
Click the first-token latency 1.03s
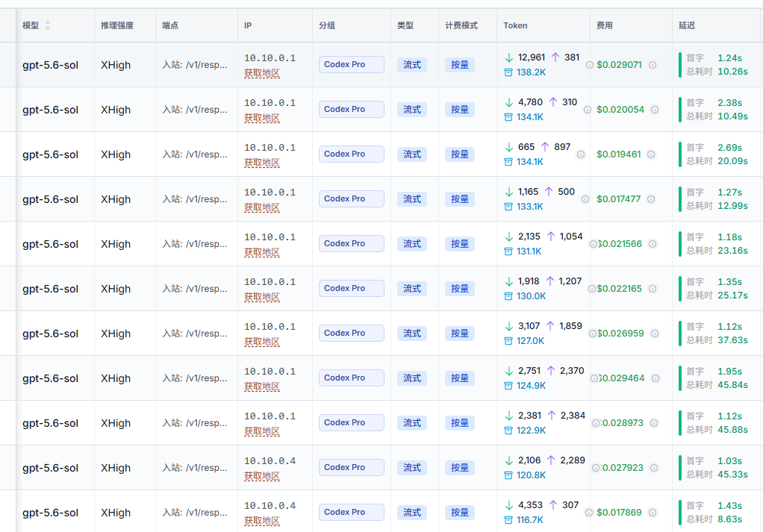pos(730,460)
